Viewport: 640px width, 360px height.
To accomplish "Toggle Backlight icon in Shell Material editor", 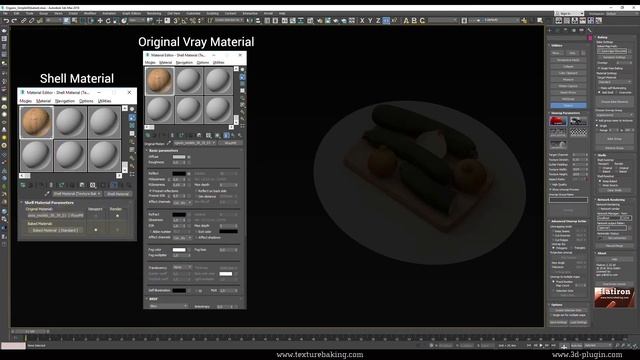I will click(x=132, y=118).
